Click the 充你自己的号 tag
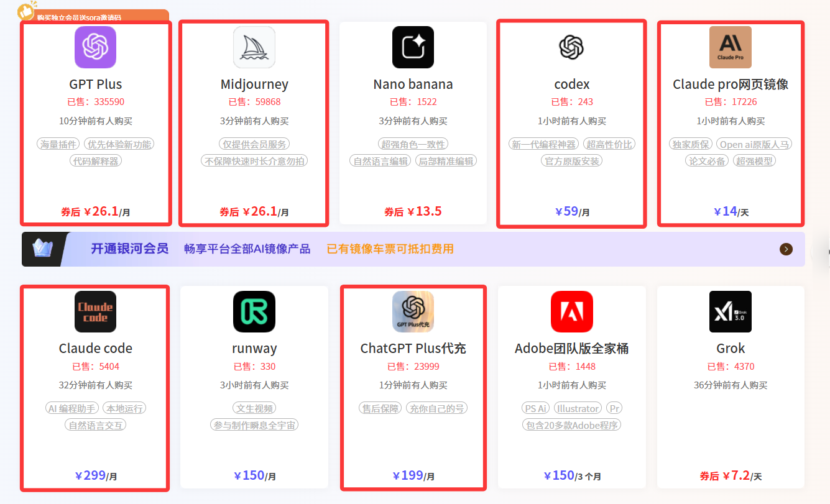The height and width of the screenshot is (504, 830). (x=436, y=408)
